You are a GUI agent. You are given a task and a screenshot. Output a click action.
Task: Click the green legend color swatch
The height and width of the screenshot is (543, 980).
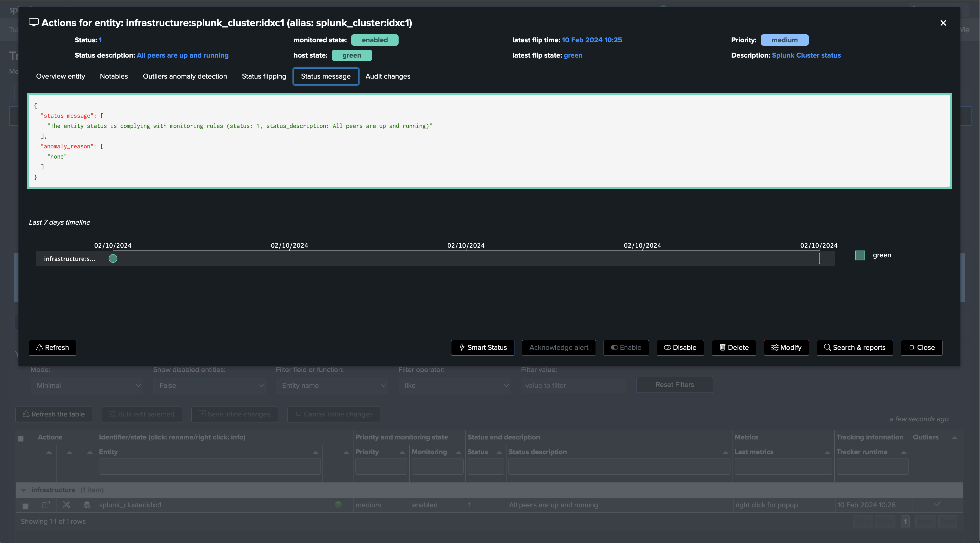coord(860,255)
